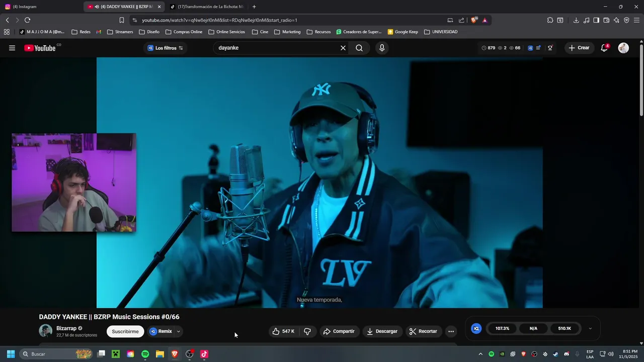Open Brave Leo AI sparkle icon
This screenshot has height=362, width=644.
click(x=616, y=20)
